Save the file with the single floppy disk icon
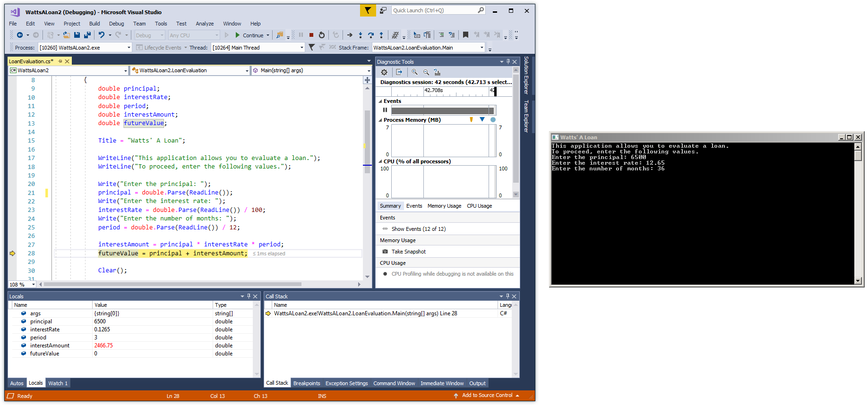The width and height of the screenshot is (868, 405). pos(77,35)
